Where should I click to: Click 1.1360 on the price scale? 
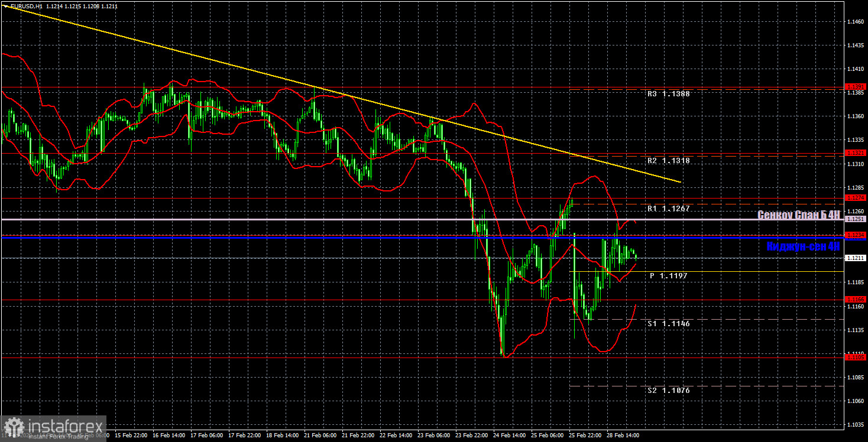pyautogui.click(x=856, y=116)
